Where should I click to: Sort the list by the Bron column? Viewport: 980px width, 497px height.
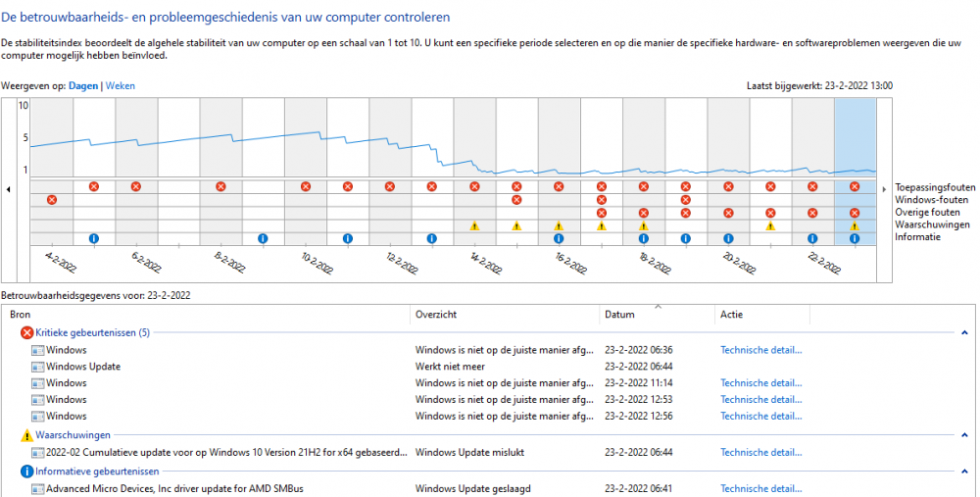20,315
